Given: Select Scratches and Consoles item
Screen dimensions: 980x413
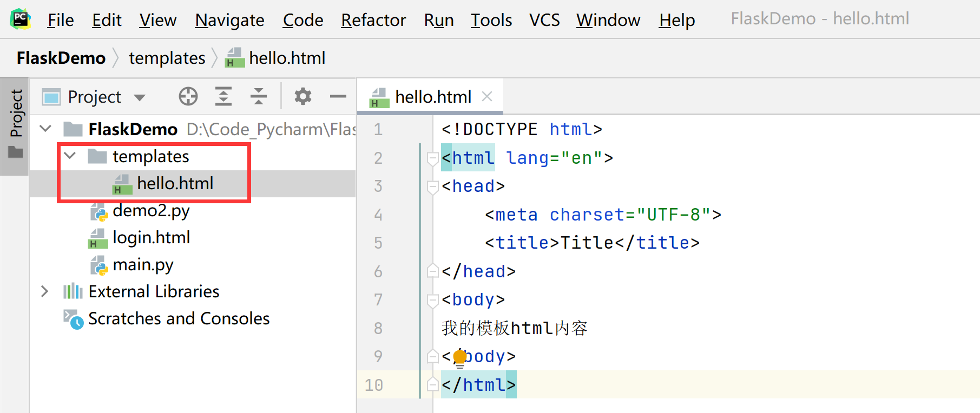Looking at the screenshot, I should click(x=179, y=319).
